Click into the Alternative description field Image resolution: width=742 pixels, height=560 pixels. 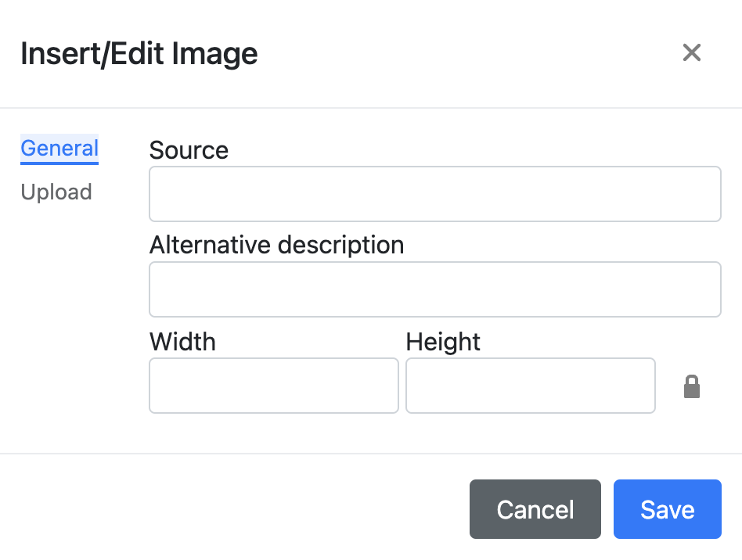pyautogui.click(x=435, y=289)
